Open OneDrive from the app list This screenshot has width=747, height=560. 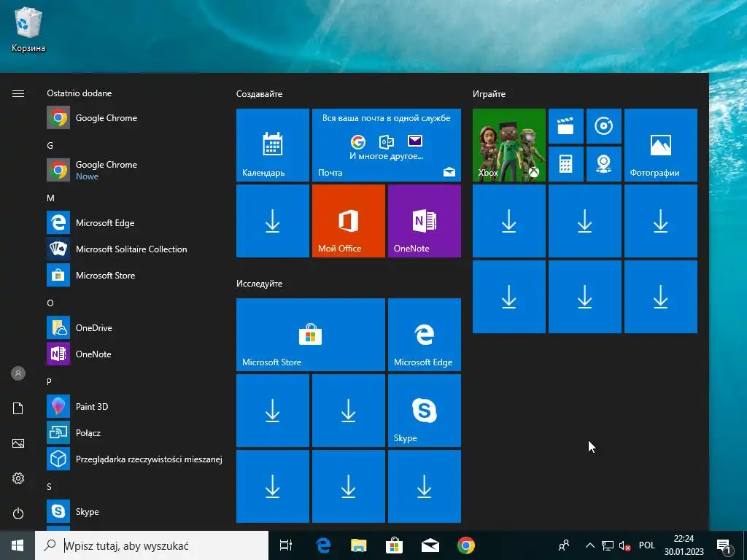coord(133,327)
